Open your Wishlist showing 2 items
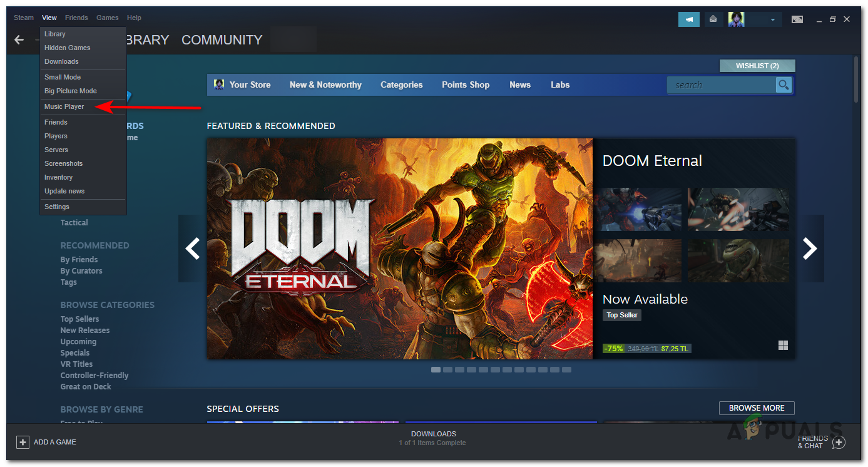The height and width of the screenshot is (467, 868). tap(757, 65)
